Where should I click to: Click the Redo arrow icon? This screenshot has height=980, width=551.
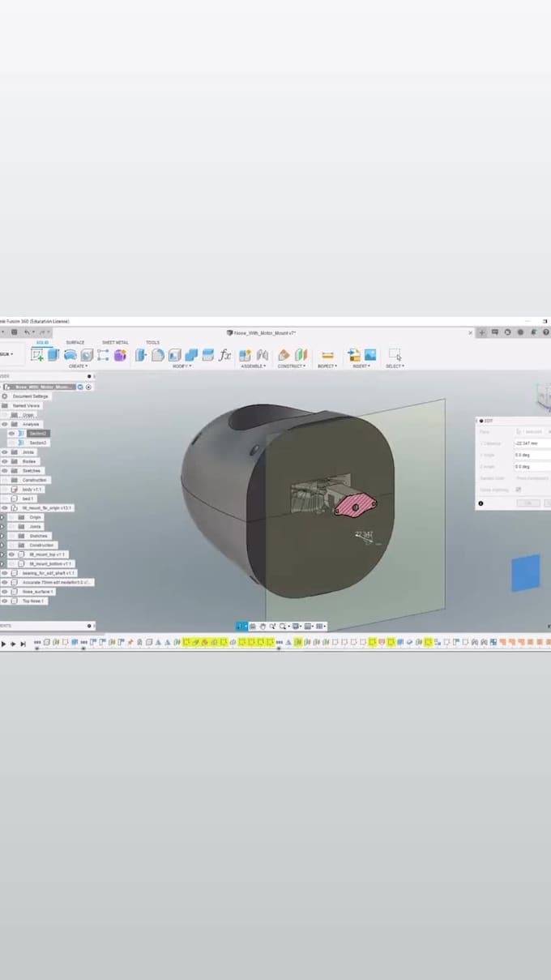[x=43, y=332]
